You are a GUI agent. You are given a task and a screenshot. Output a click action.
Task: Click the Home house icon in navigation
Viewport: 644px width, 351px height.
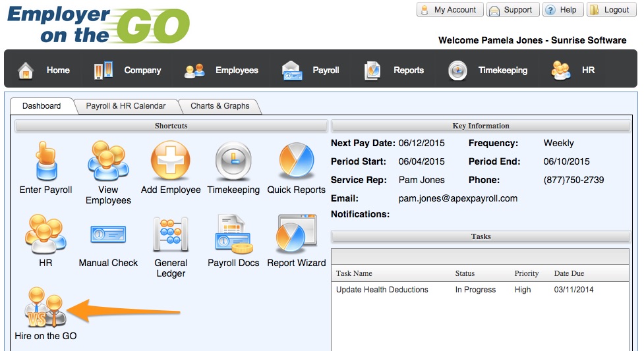pos(26,70)
